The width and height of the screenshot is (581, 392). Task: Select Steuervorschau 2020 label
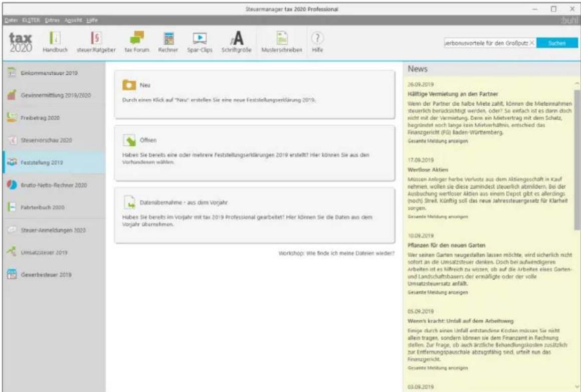46,140
